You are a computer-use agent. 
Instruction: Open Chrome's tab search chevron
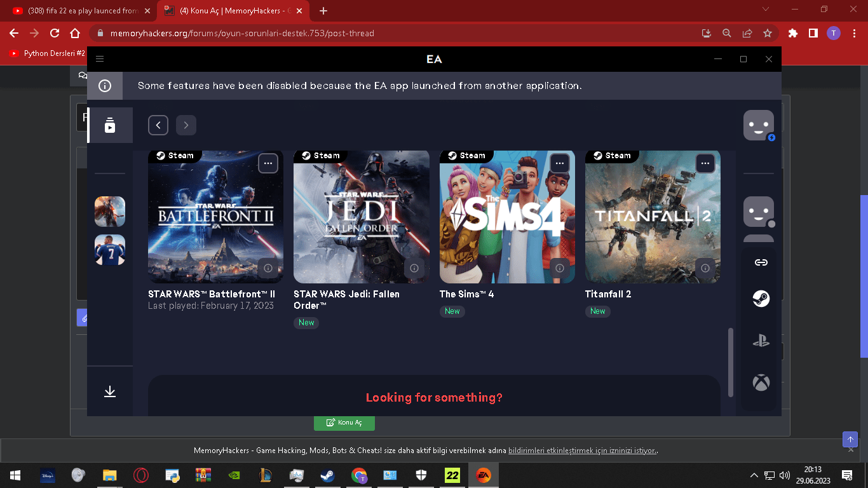[764, 10]
